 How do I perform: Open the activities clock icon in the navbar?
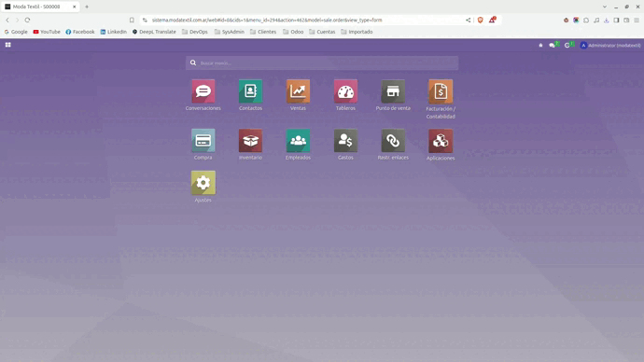(568, 45)
